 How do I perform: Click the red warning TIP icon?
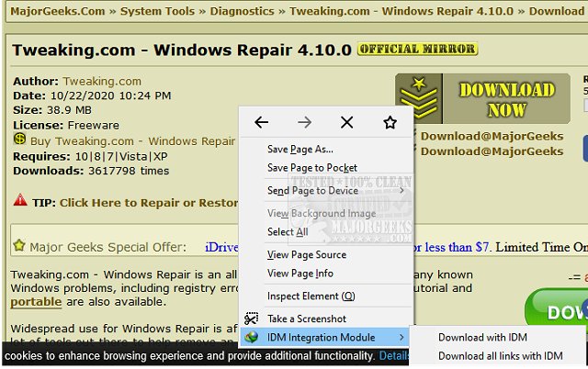pyautogui.click(x=20, y=201)
